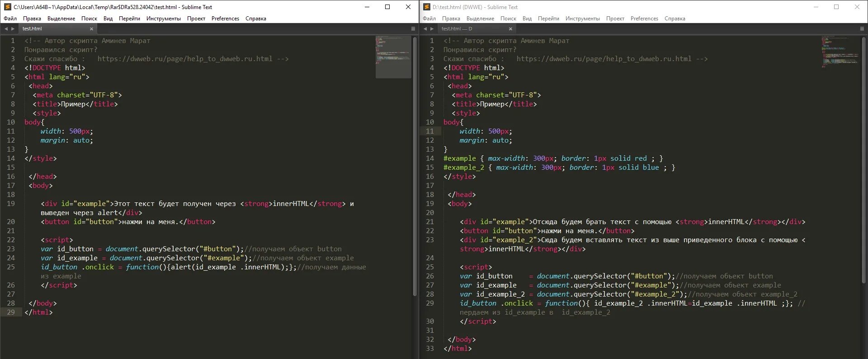Screen dimensions: 868x359
Task: Open the Инструменты menu in left window
Action: tap(163, 19)
